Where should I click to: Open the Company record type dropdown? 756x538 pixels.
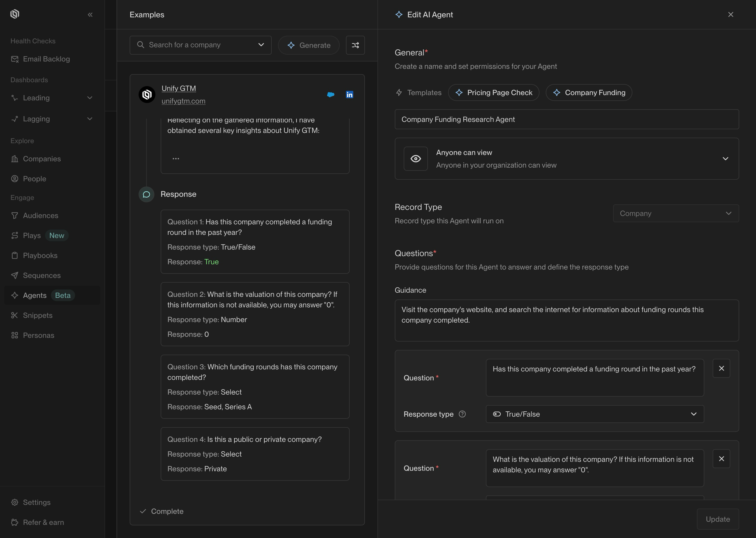[x=676, y=213]
